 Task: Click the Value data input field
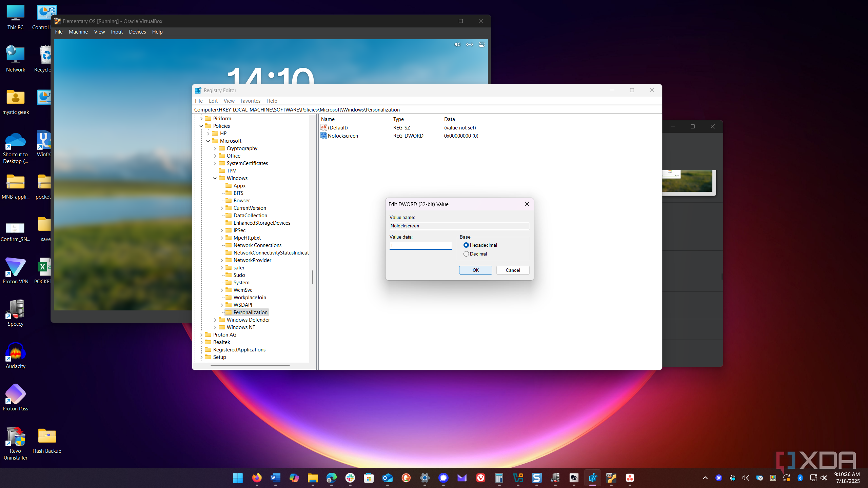point(420,245)
